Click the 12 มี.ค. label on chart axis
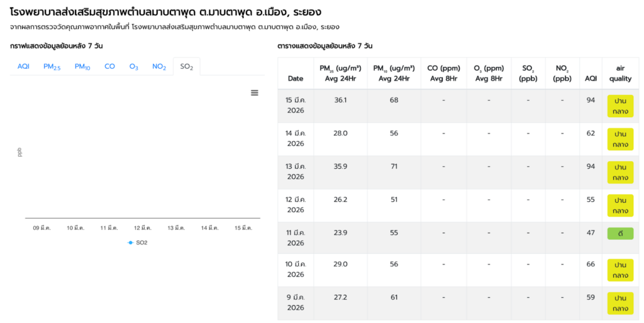 click(143, 228)
